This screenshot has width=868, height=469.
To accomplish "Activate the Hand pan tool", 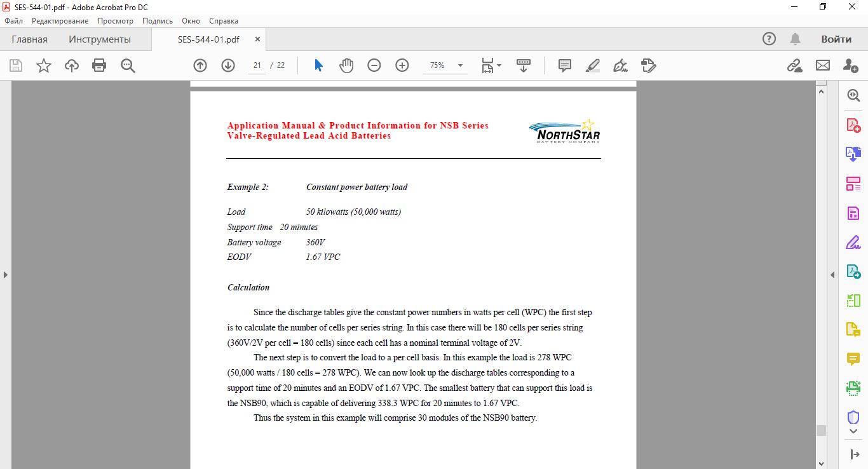I will click(x=346, y=65).
